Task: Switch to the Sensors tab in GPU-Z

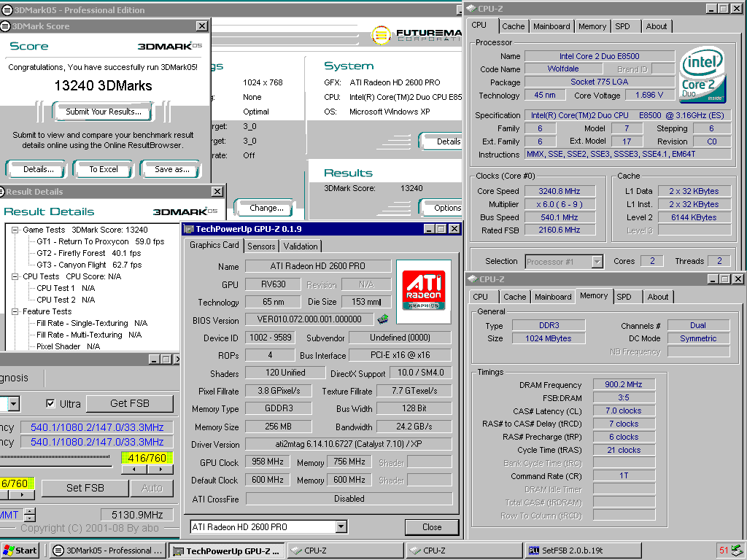Action: point(261,246)
